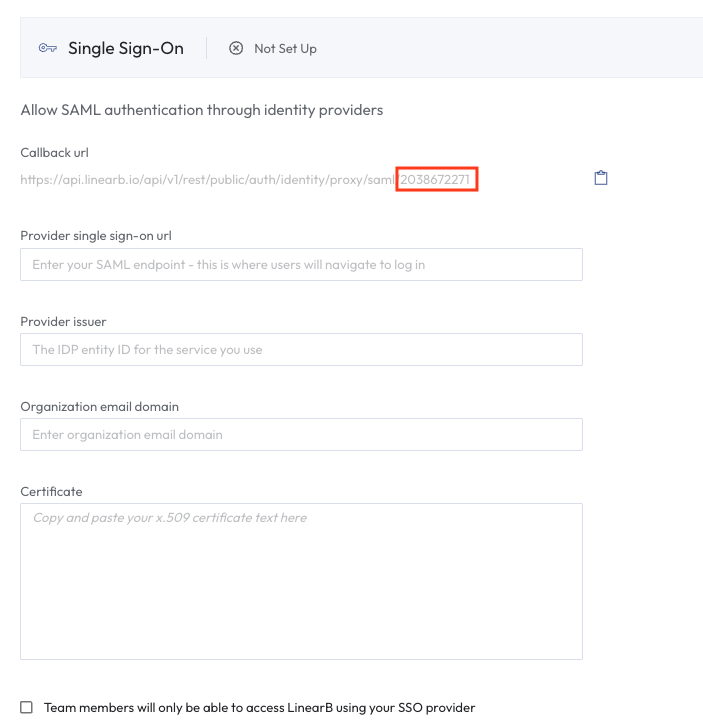Select the Organization email domain field

coord(301,435)
